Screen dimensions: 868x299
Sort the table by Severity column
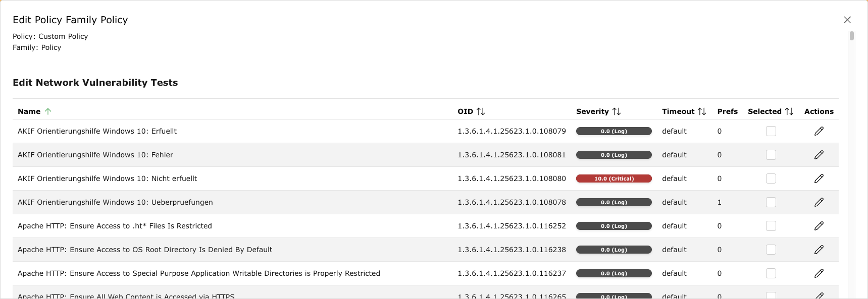point(617,111)
